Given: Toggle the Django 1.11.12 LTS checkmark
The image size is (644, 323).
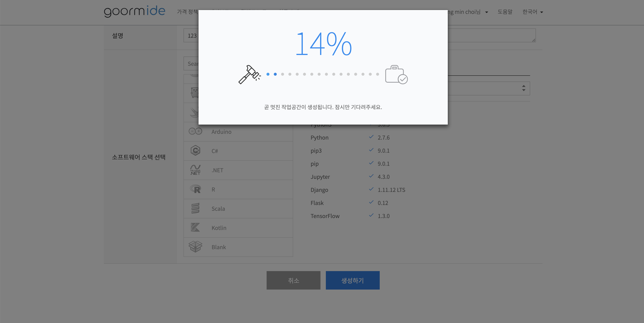Looking at the screenshot, I should pyautogui.click(x=371, y=189).
